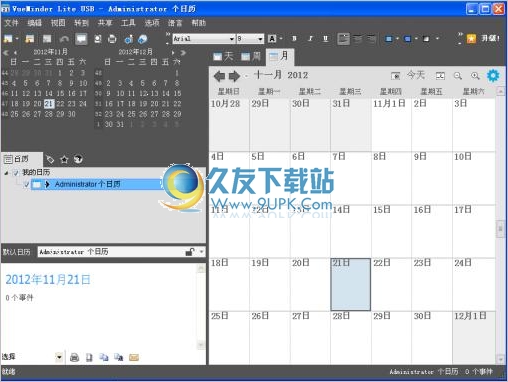Open the 选择 dropdown in details toolbar
Viewport: 508px width, 382px height.
tap(59, 357)
